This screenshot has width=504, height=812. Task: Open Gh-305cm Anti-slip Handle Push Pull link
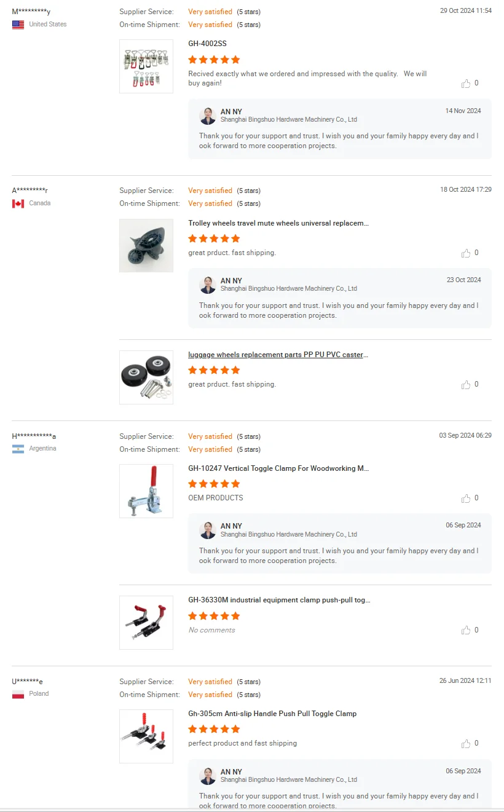tap(272, 714)
